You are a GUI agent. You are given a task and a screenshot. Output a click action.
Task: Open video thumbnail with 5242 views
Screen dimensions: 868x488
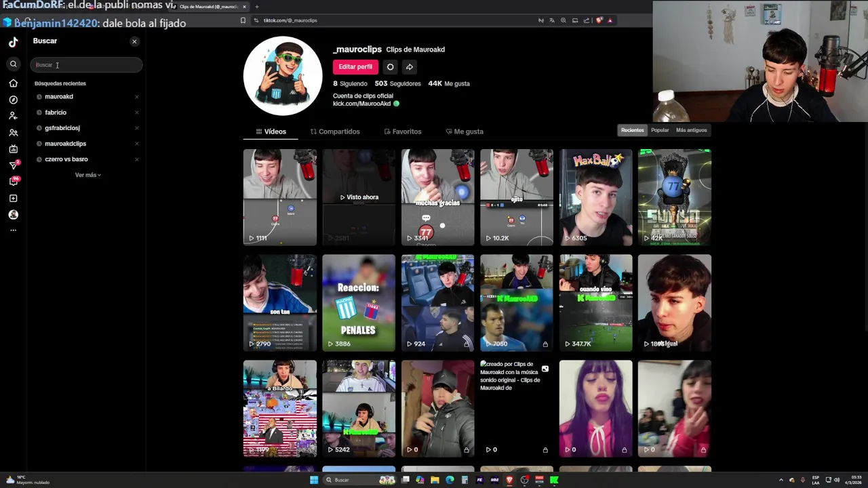coord(359,409)
